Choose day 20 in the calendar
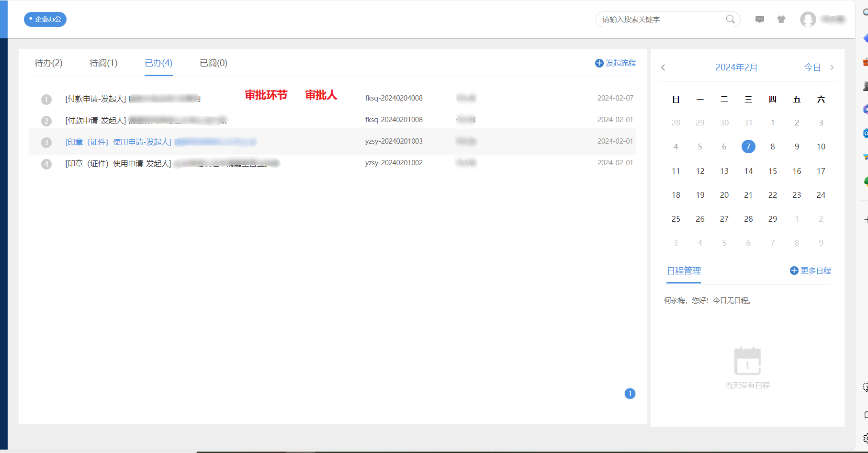The image size is (868, 453). click(x=724, y=195)
